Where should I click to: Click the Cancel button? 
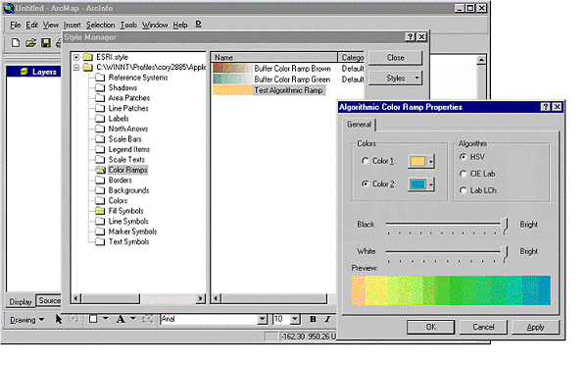coord(483,327)
